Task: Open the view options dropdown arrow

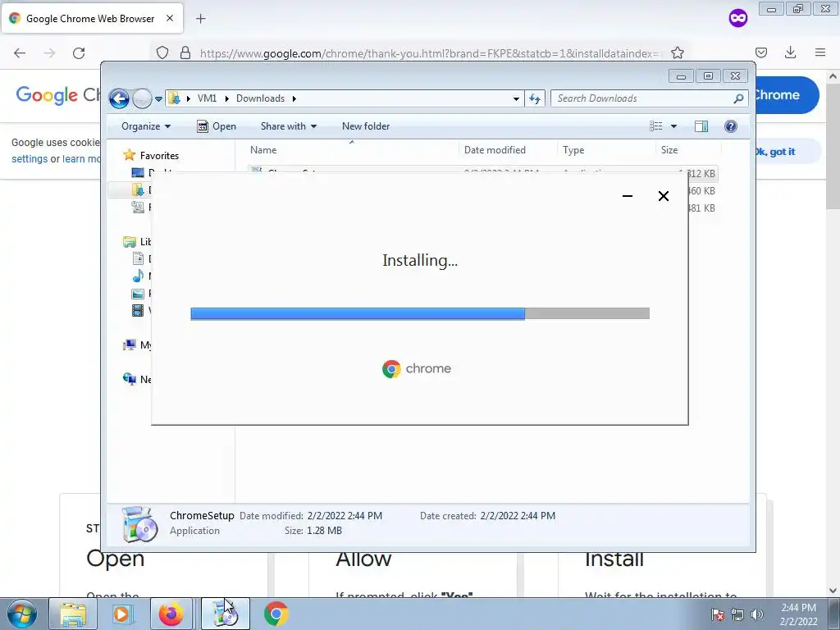Action: point(674,126)
